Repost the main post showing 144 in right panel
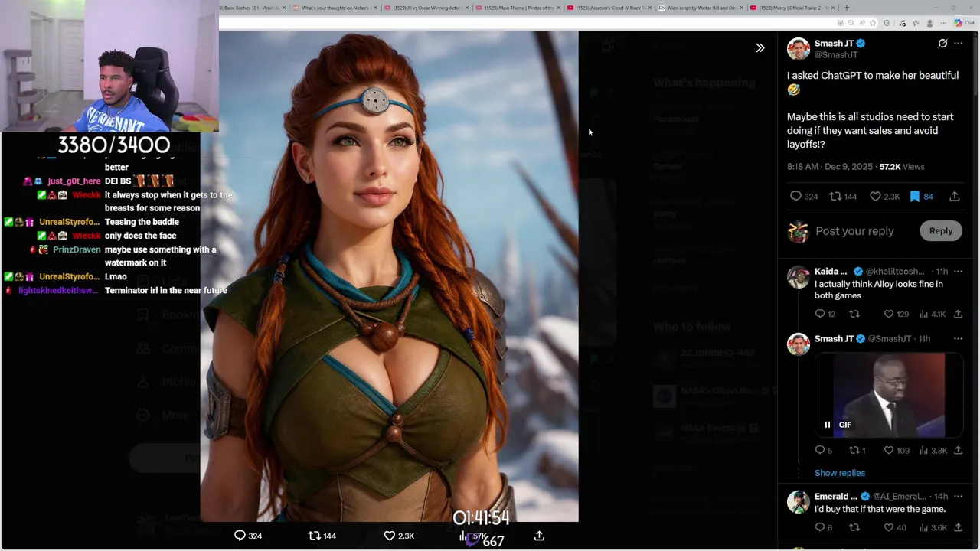Screen dimensions: 980x551 pyautogui.click(x=844, y=197)
